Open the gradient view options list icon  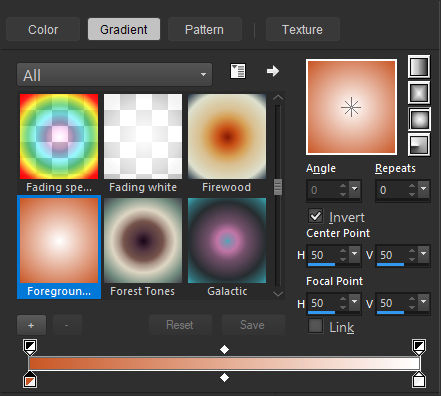pos(238,71)
